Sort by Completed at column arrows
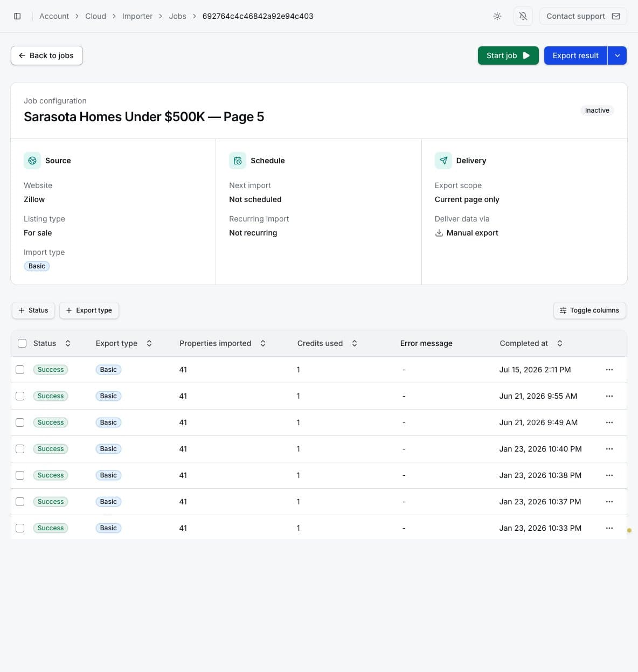This screenshot has width=638, height=672. click(x=560, y=343)
